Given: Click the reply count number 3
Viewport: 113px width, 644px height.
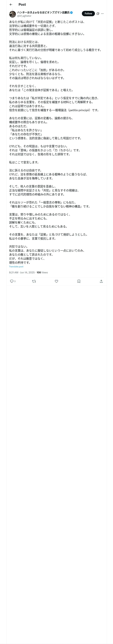Looking at the screenshot, I should tap(15, 281).
